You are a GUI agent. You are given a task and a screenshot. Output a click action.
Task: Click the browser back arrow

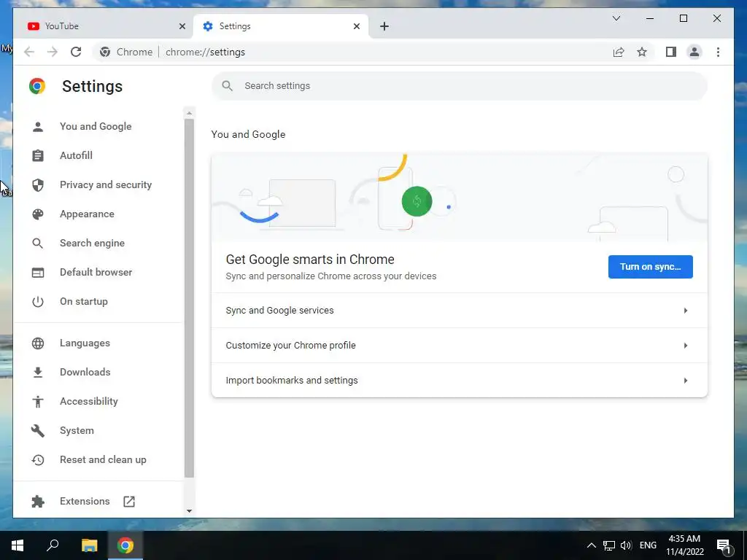[x=29, y=52]
